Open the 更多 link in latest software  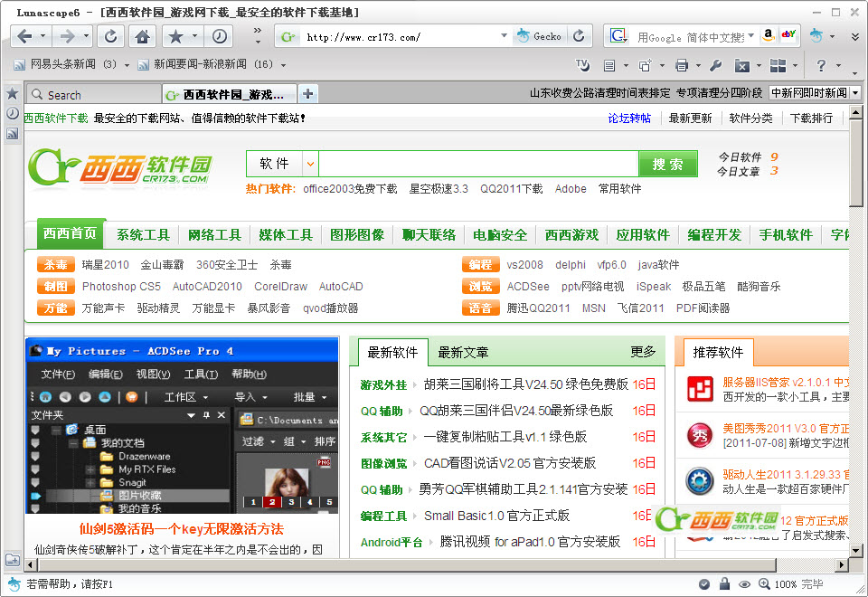pyautogui.click(x=643, y=352)
